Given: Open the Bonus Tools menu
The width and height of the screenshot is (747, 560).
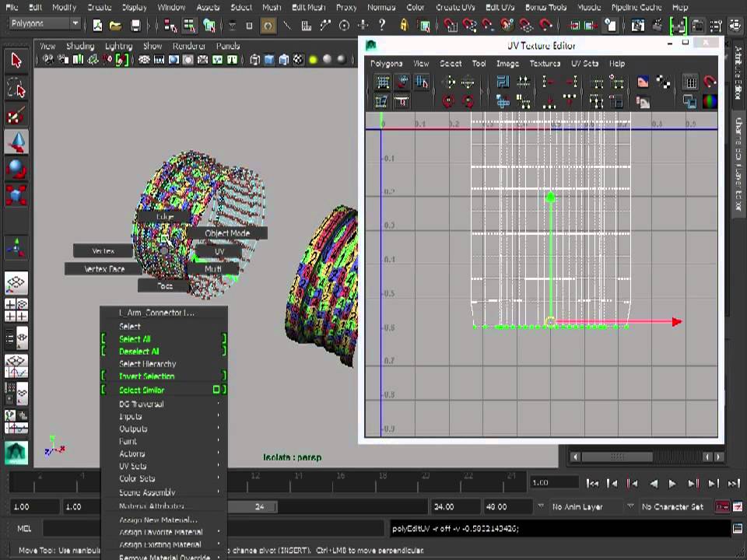Looking at the screenshot, I should pos(545,7).
